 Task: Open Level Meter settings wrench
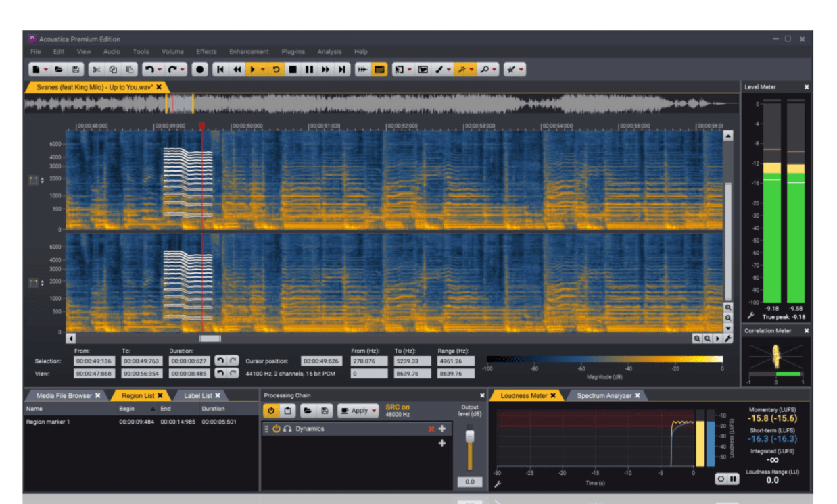[750, 316]
